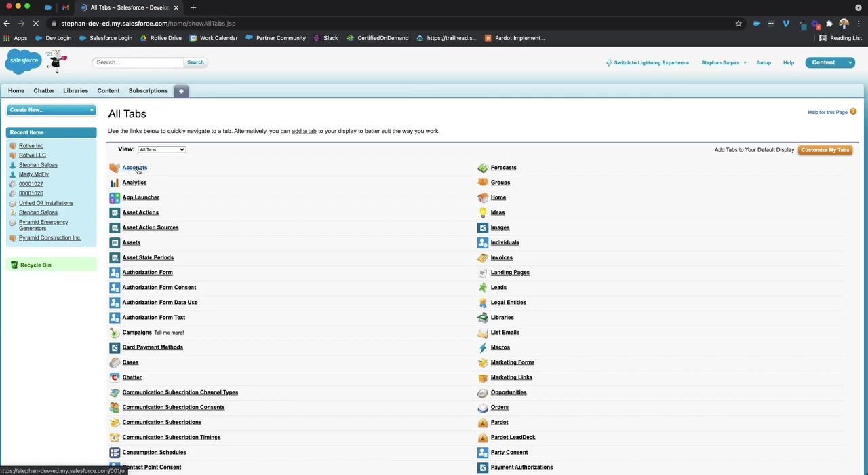Bookmark page with the star icon

click(x=738, y=24)
